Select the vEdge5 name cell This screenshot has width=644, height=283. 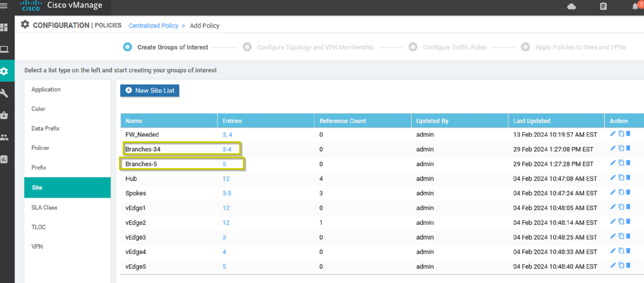coord(136,267)
